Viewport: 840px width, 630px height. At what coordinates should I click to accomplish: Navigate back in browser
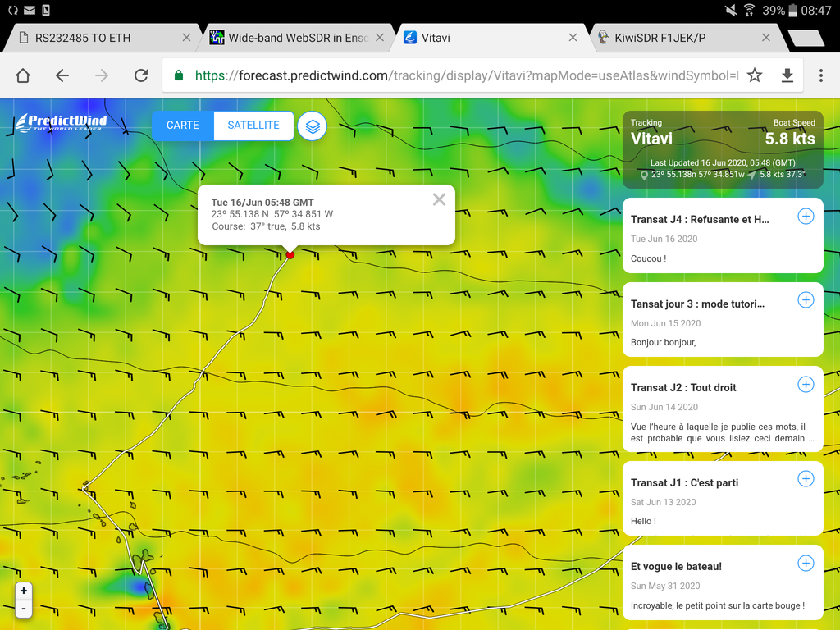pyautogui.click(x=62, y=75)
